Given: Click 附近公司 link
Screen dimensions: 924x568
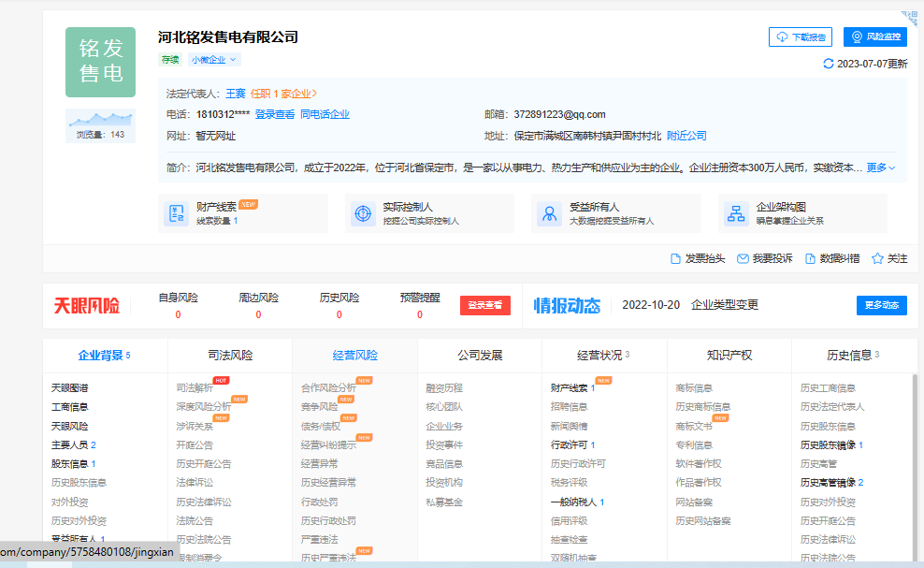Looking at the screenshot, I should (686, 137).
